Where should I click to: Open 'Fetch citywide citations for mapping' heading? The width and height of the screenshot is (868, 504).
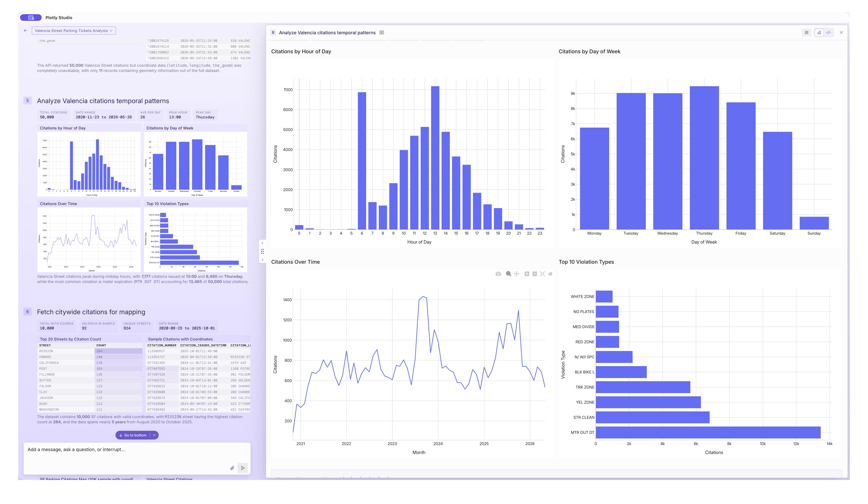click(91, 312)
